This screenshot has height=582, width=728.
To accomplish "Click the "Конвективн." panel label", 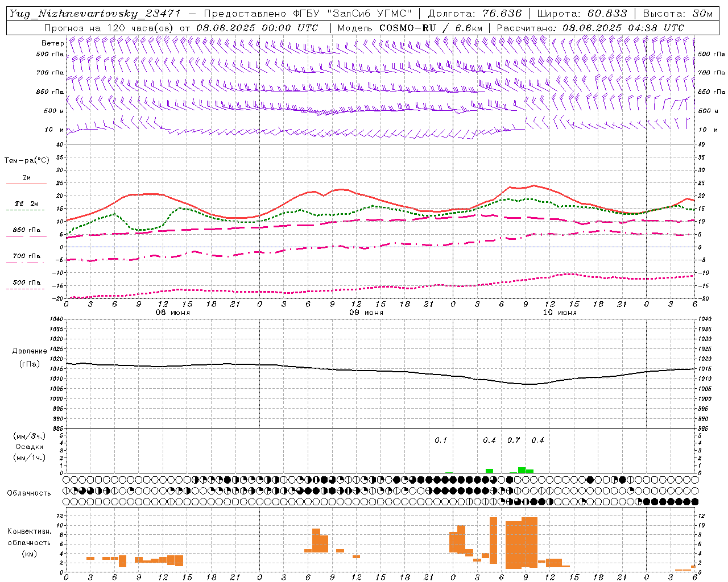I will 30,531.
